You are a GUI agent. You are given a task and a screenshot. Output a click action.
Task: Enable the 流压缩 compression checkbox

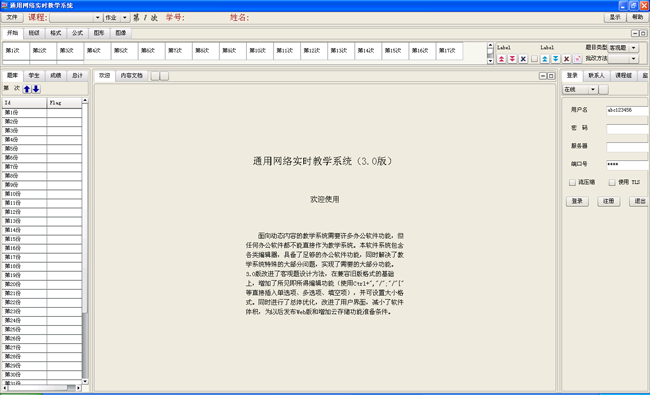point(572,182)
